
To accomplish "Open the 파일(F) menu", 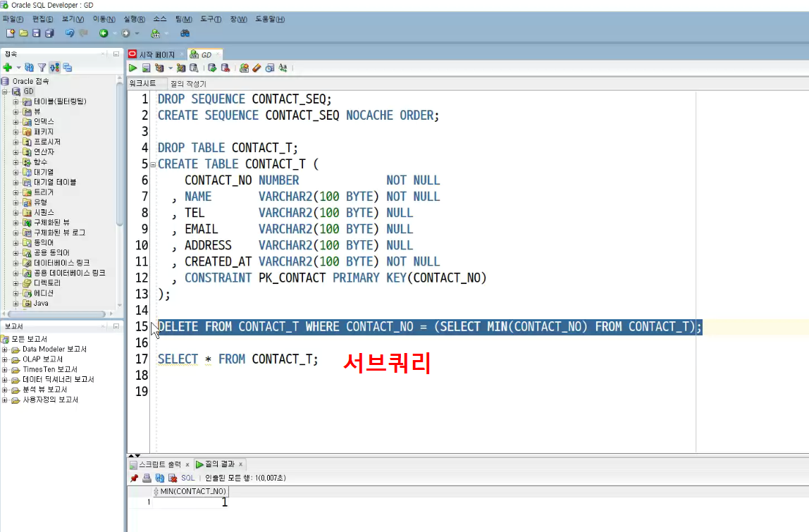I will coord(13,19).
